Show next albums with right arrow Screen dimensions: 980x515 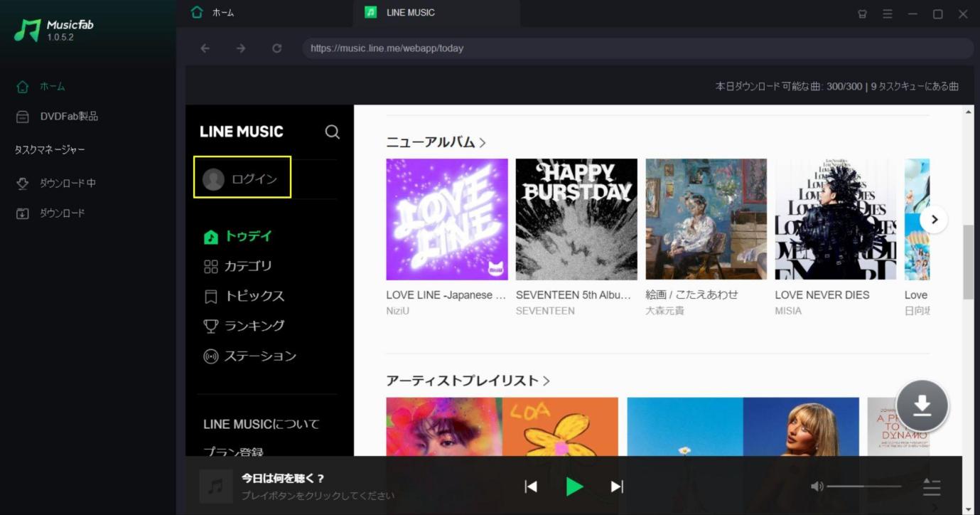click(x=934, y=219)
